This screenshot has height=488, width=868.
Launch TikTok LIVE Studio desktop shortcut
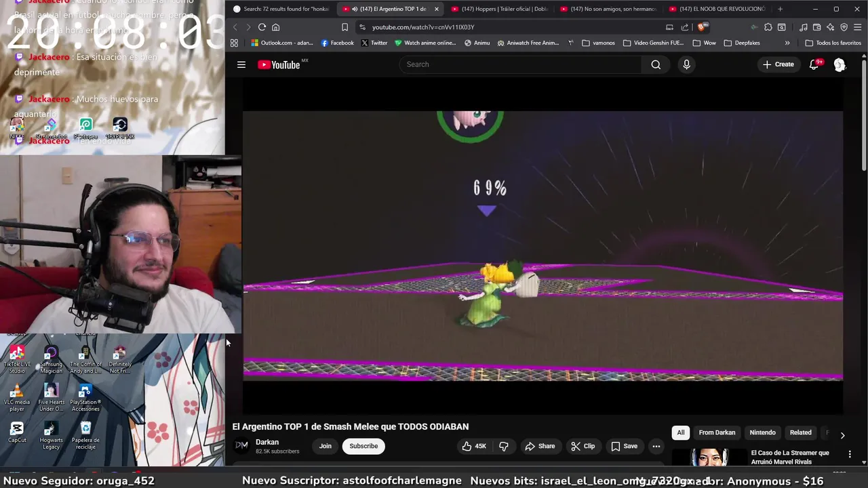click(x=17, y=359)
